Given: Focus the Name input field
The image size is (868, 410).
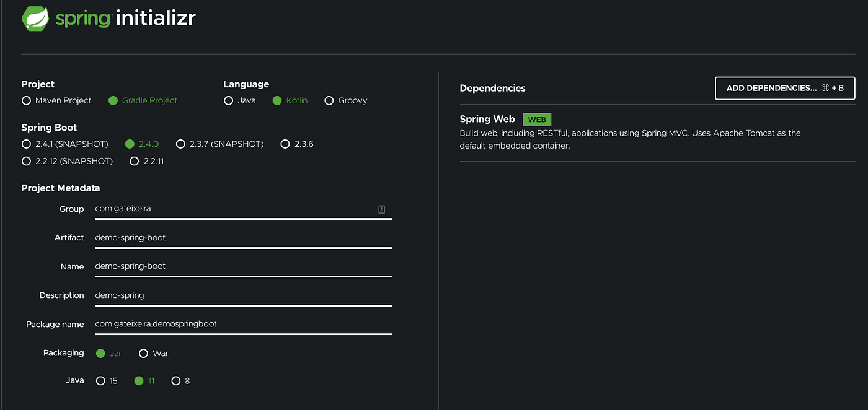Looking at the screenshot, I should (244, 267).
